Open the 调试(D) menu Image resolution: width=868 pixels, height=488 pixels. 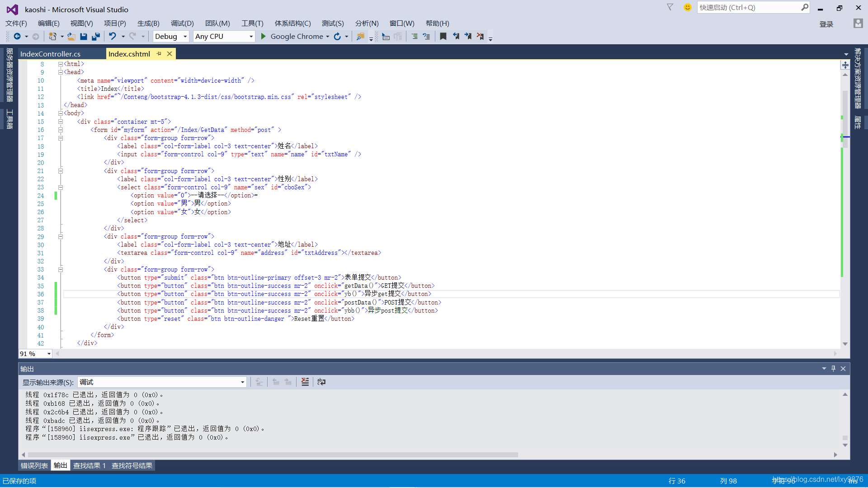[x=182, y=23]
